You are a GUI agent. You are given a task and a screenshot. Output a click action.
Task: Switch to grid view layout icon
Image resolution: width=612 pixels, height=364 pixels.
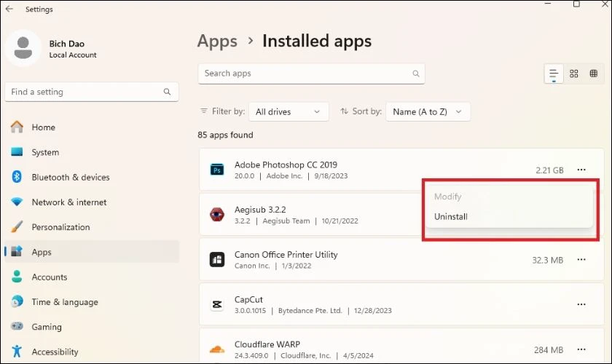coord(574,74)
